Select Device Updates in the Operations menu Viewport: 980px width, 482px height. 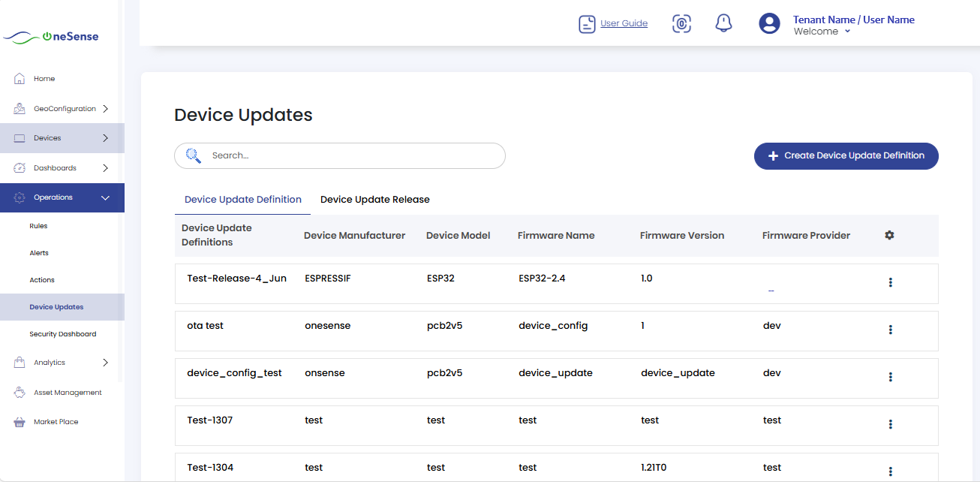coord(56,306)
